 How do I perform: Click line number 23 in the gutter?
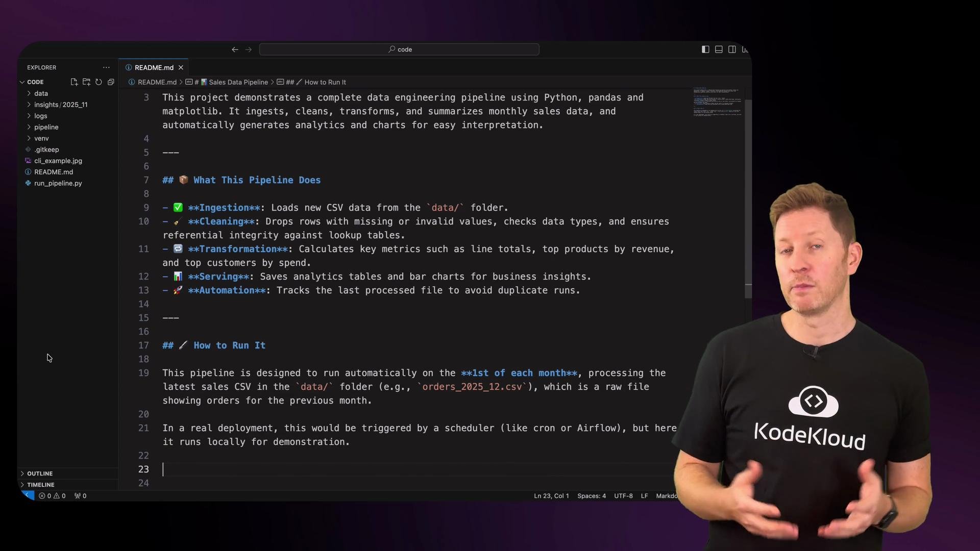click(x=143, y=469)
